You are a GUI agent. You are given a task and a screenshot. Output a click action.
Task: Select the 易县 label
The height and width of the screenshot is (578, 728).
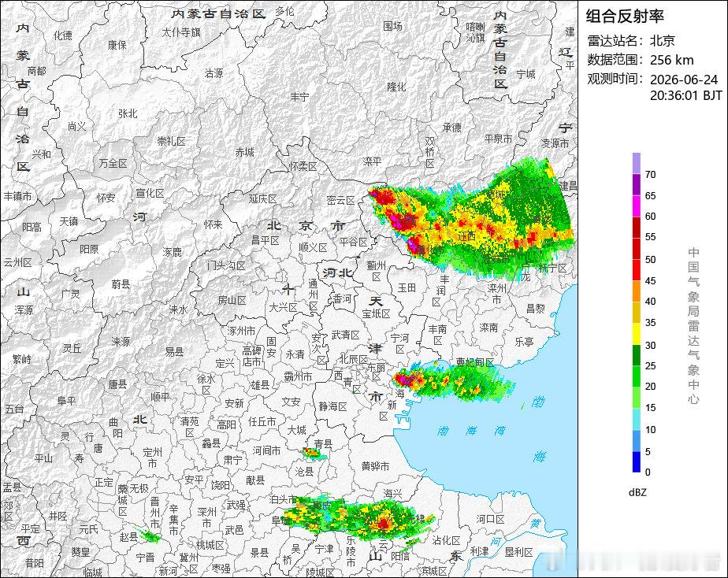(175, 352)
